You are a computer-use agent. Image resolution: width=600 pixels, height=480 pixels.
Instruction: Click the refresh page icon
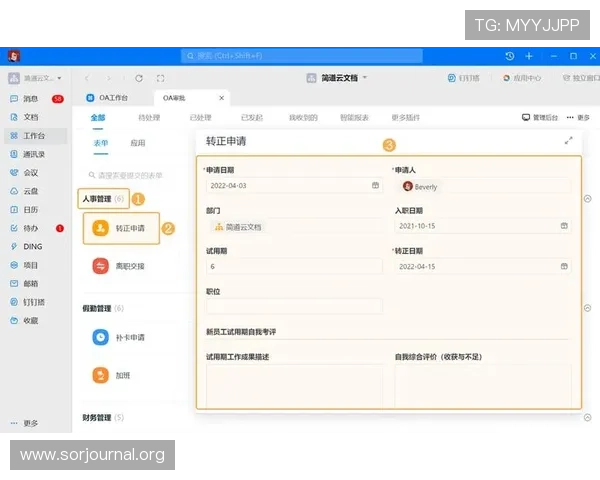click(139, 78)
